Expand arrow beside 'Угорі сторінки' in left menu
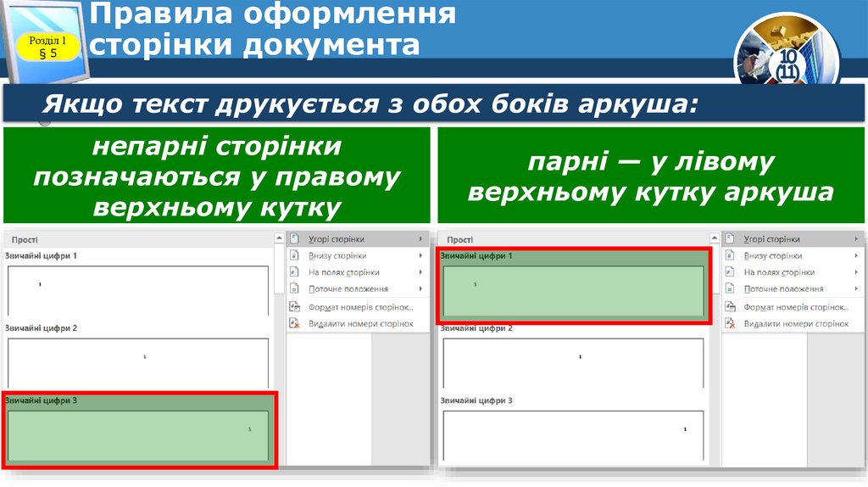 pos(420,238)
